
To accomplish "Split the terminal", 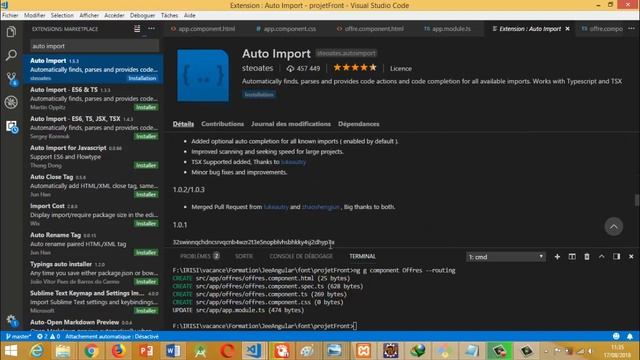I will click(x=572, y=256).
